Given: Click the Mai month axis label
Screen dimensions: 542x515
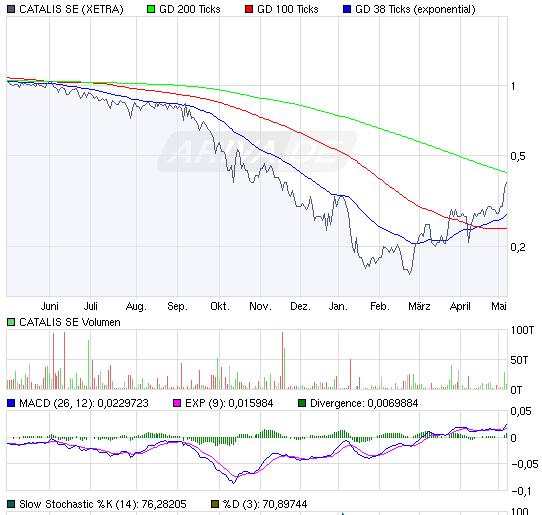Looking at the screenshot, I should pos(499,306).
